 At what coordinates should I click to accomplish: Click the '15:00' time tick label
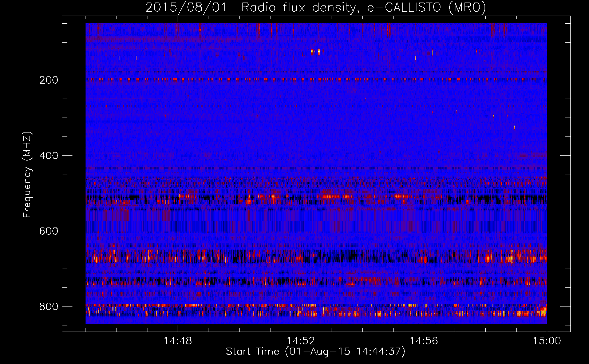pos(547,341)
